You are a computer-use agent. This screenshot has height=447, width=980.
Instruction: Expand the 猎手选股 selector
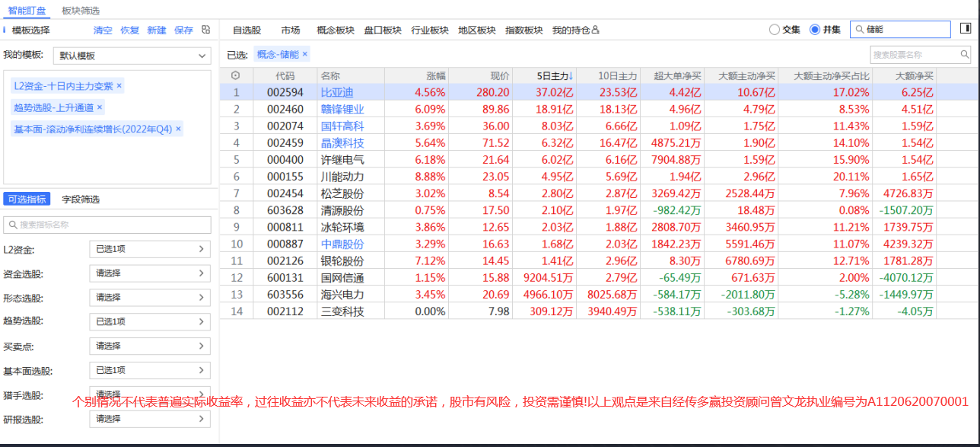(x=150, y=394)
